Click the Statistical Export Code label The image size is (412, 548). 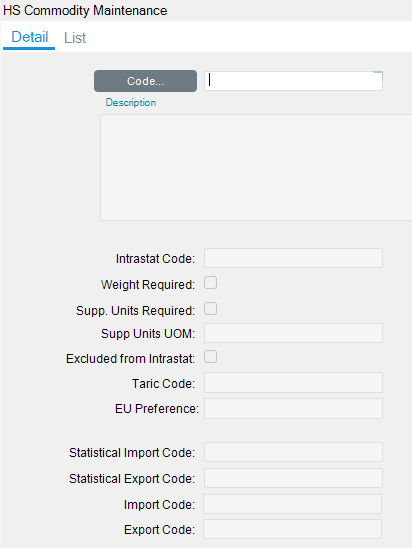pyautogui.click(x=132, y=479)
